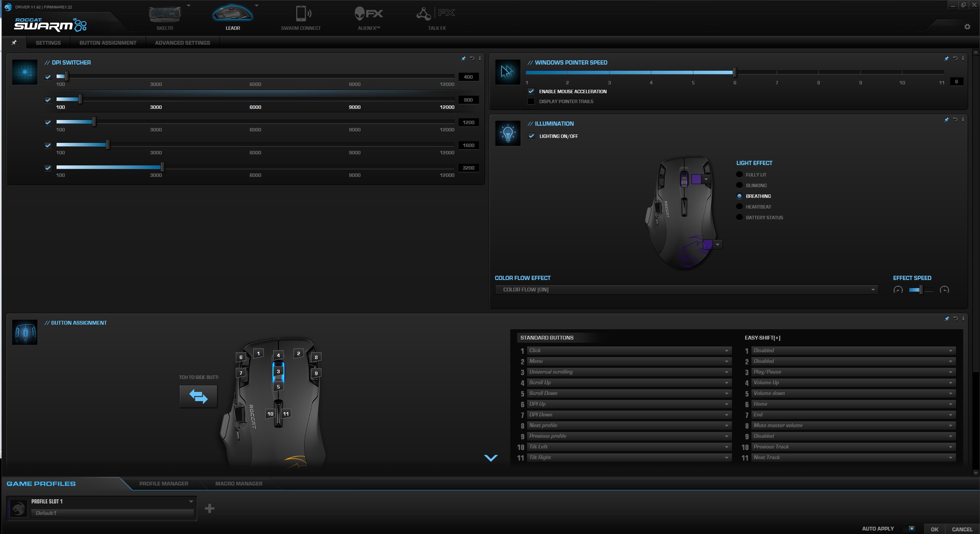Click the purple scroll wheel color swatch
The width and height of the screenshot is (980, 534).
(696, 179)
